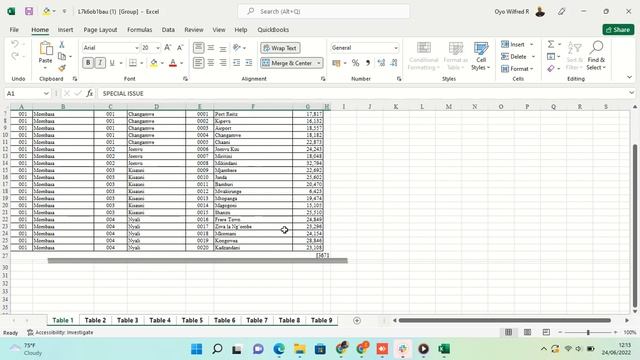Open Find & Select magnifier
Viewport: 640px width, 360px height.
click(596, 56)
